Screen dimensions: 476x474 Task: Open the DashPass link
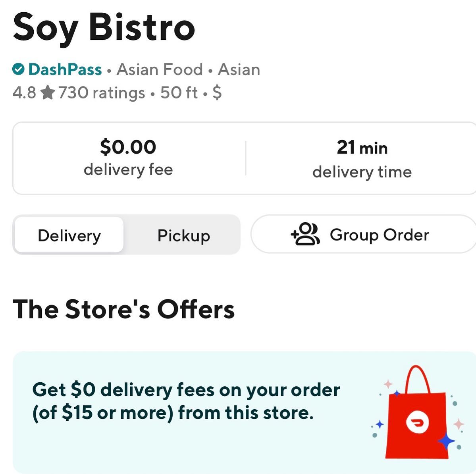pyautogui.click(x=65, y=69)
